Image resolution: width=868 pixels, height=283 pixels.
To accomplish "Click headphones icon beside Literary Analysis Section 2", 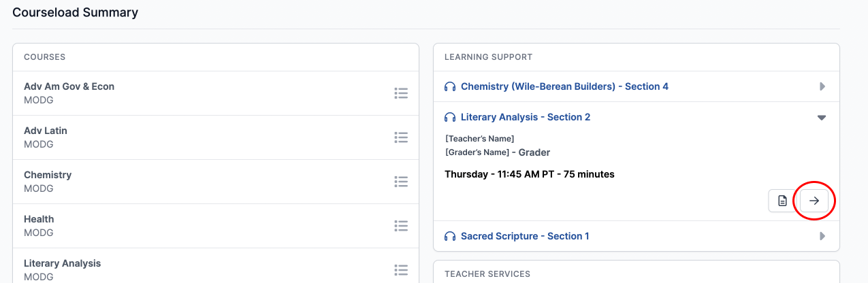I will [x=450, y=117].
